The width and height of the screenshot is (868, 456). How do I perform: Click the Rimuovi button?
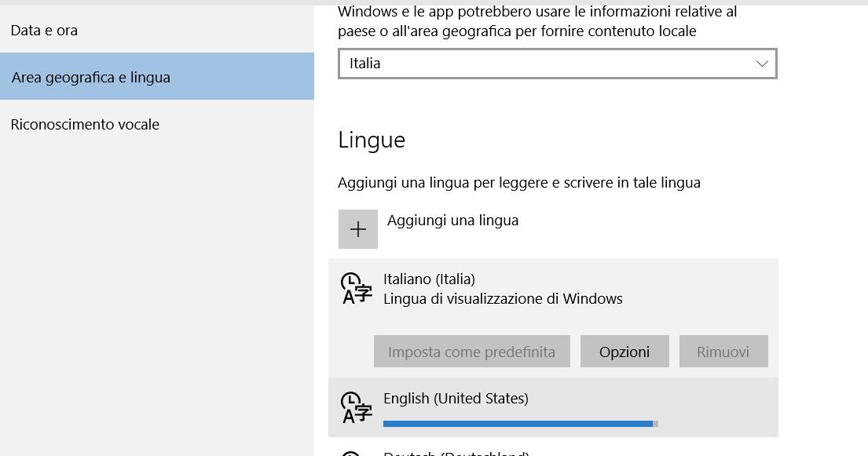(723, 352)
